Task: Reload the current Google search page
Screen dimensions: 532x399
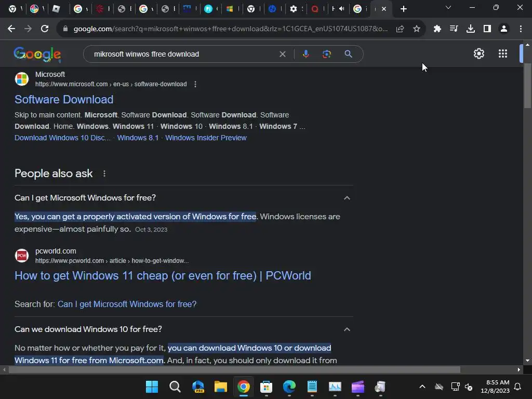Action: [x=45, y=29]
